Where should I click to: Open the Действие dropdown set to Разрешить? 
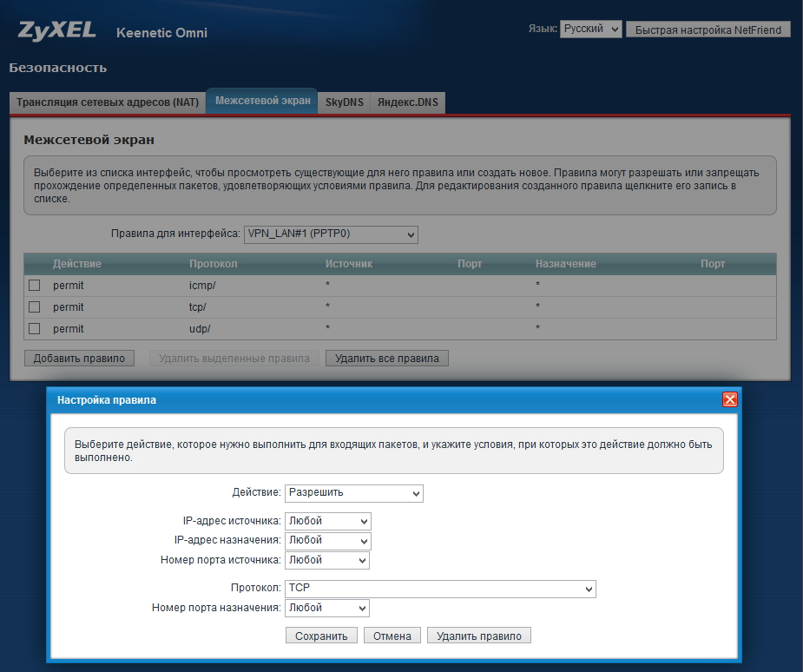[x=353, y=493]
